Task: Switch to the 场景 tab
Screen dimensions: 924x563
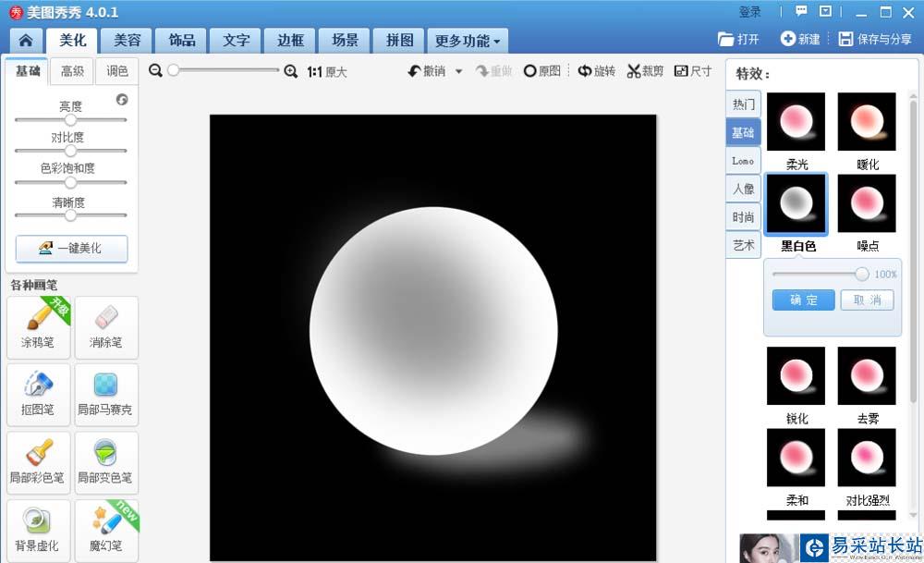Action: tap(345, 40)
